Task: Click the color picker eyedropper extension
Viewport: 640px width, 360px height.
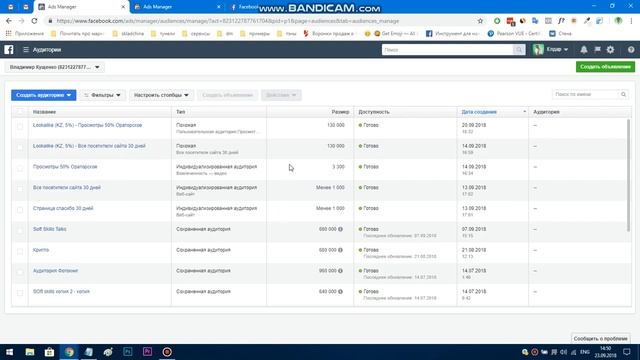Action: pyautogui.click(x=587, y=21)
